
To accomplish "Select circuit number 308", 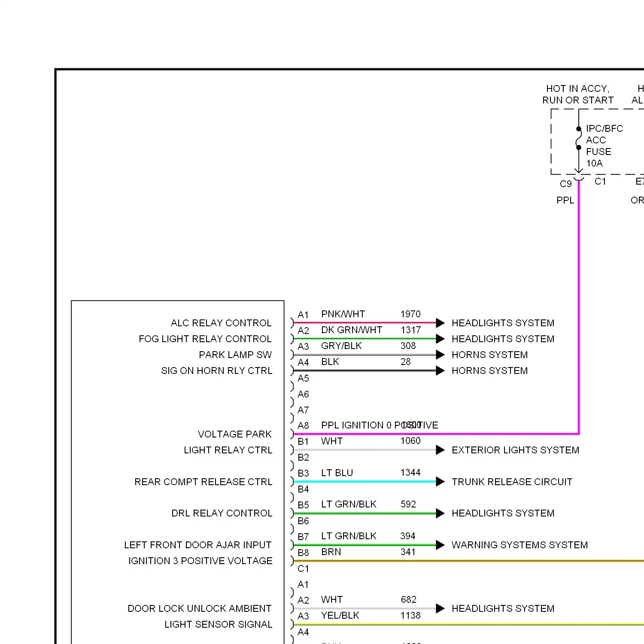I will (408, 346).
